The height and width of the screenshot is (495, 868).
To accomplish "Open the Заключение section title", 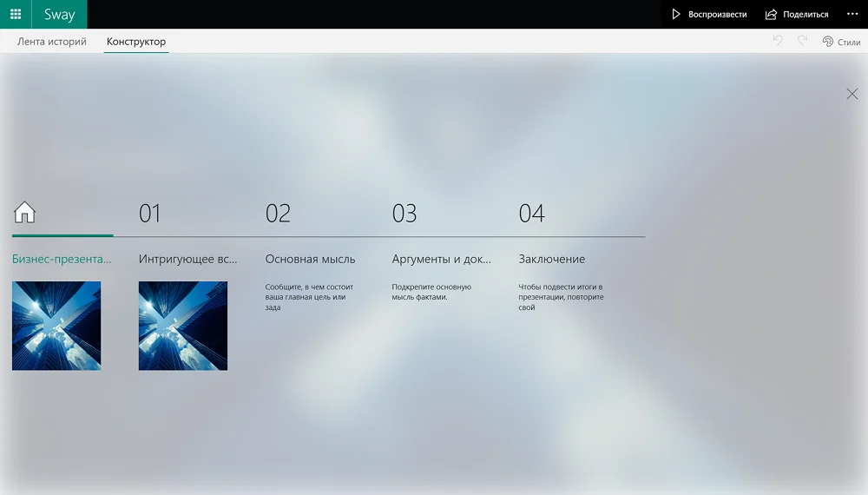I will pos(551,259).
